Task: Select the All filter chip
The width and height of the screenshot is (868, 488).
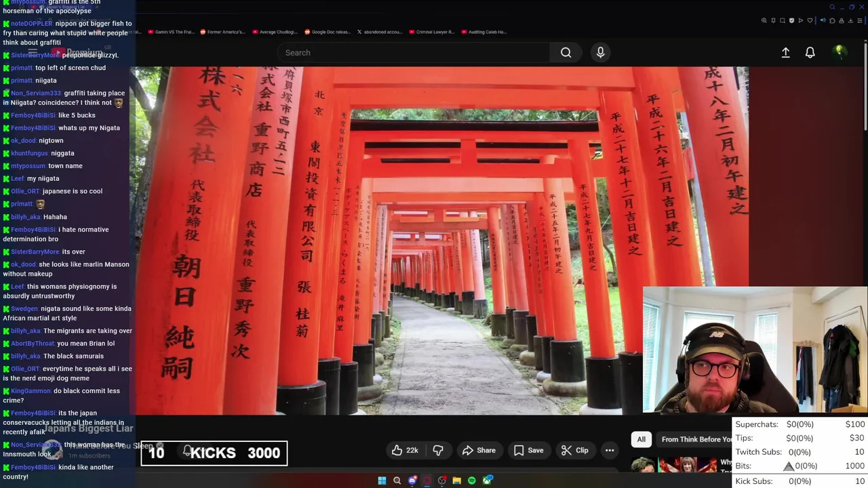Action: coord(641,439)
